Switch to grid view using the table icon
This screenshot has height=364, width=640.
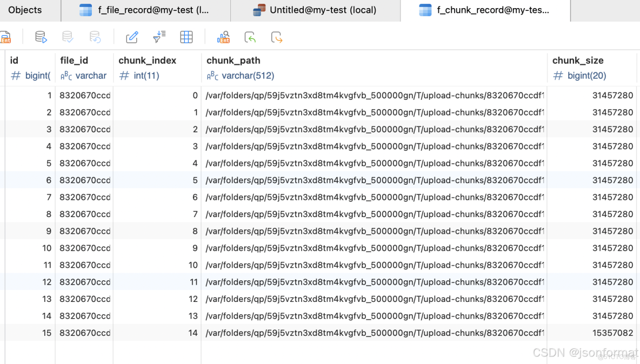click(186, 37)
